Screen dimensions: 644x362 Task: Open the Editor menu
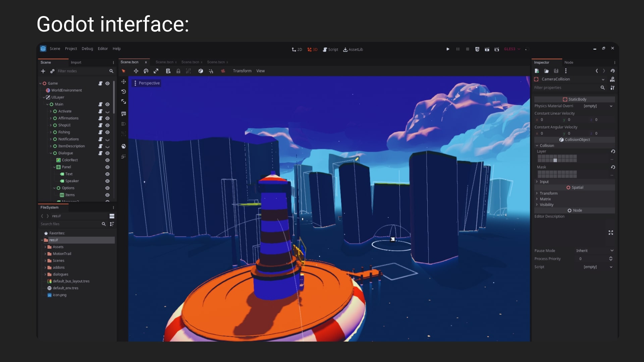(103, 49)
